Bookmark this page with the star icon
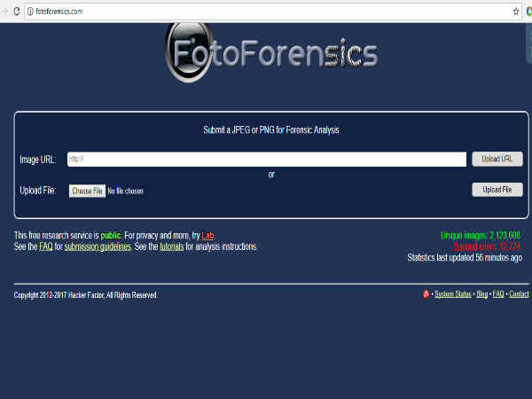Viewport: 532px width, 399px height. coord(516,12)
